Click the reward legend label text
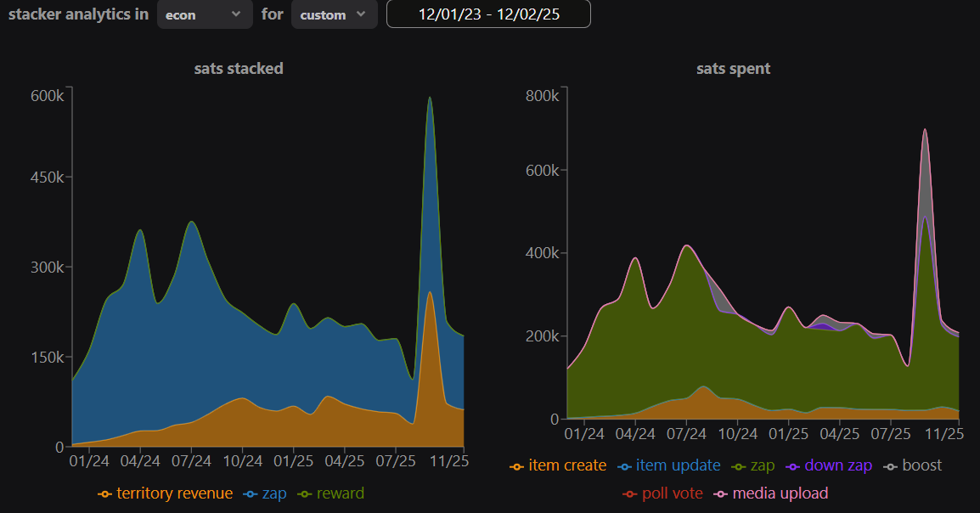The image size is (980, 513). (341, 493)
